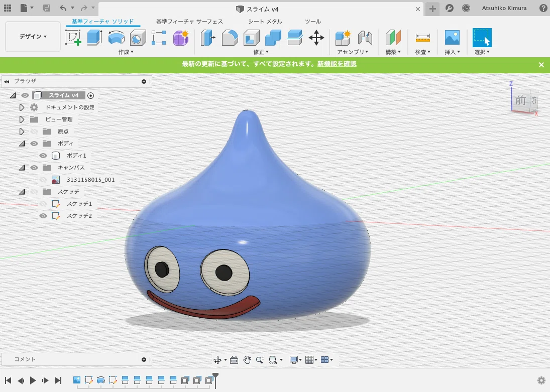Open the 修正 dropdown menu

[261, 52]
